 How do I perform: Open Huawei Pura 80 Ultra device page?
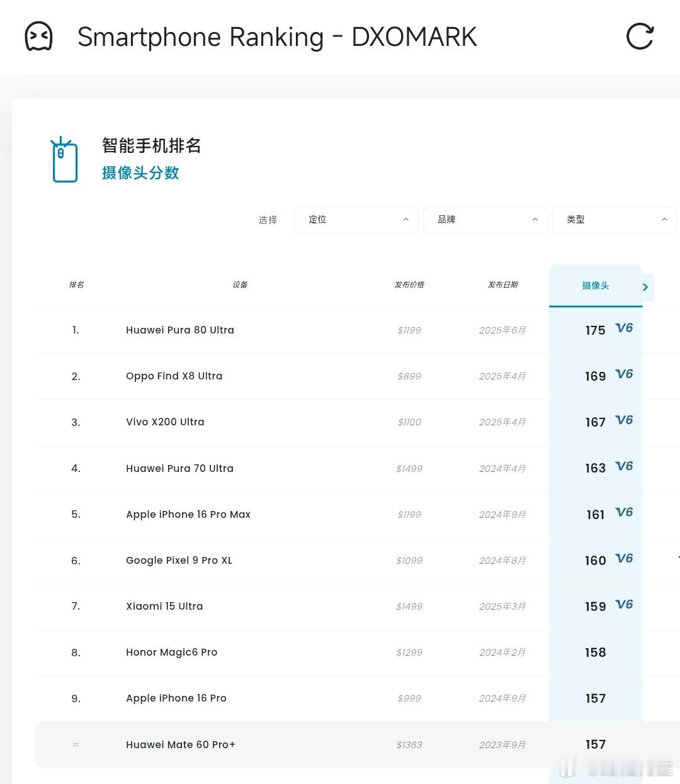pyautogui.click(x=180, y=330)
